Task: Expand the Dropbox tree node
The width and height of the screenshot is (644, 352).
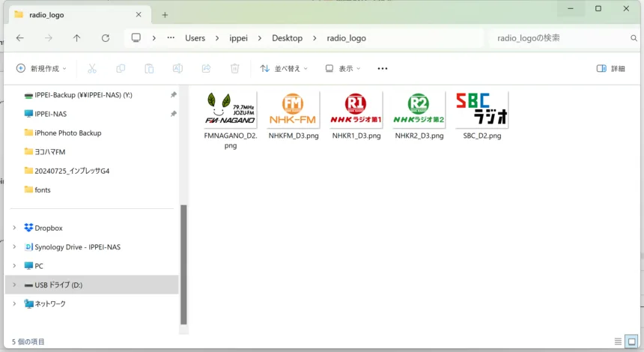Action: [14, 228]
